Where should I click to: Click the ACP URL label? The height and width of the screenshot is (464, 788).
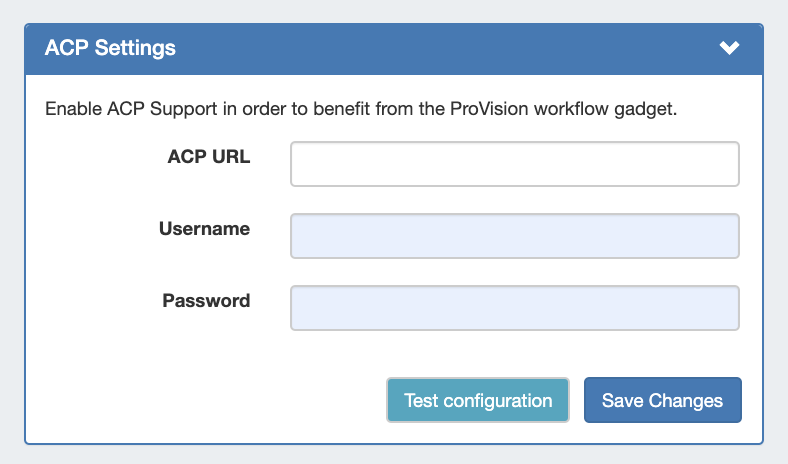208,157
